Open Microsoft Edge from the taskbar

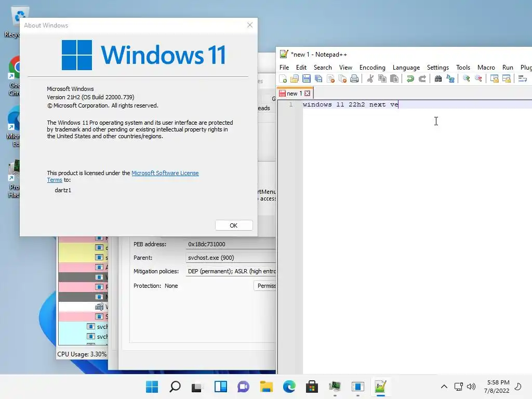click(289, 387)
